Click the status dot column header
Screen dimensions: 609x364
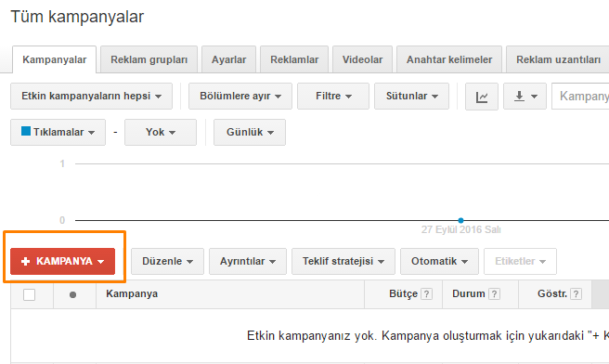pyautogui.click(x=72, y=295)
